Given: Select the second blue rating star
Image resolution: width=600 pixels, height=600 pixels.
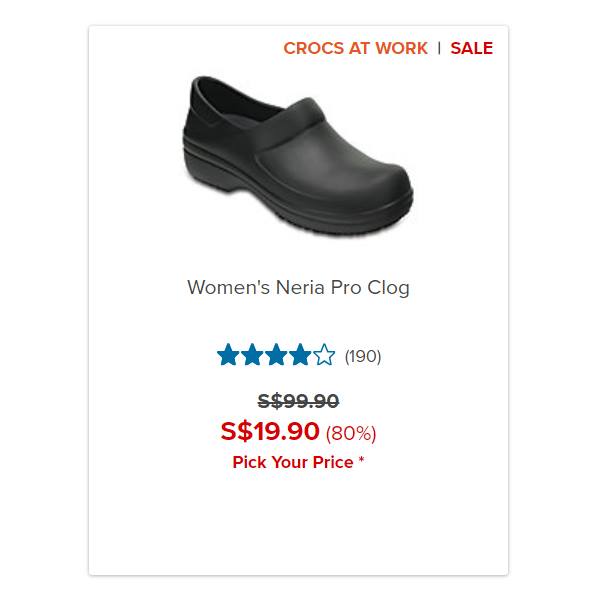Looking at the screenshot, I should [x=253, y=355].
